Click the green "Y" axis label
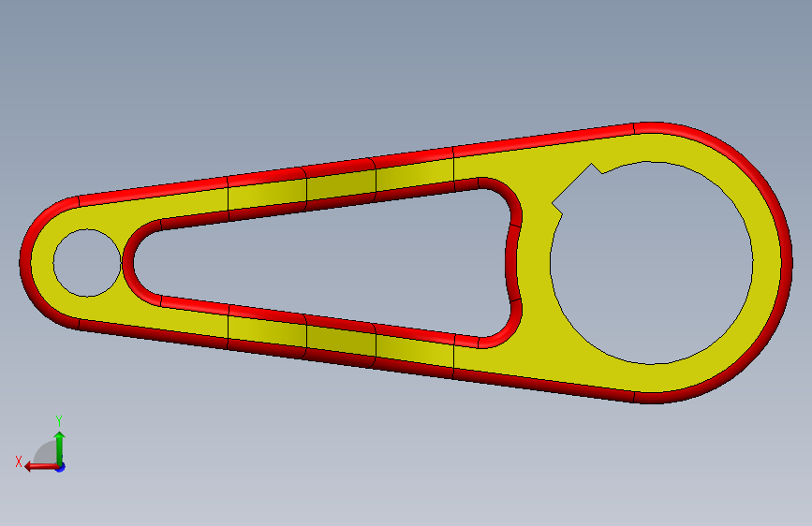Image resolution: width=812 pixels, height=526 pixels. click(59, 421)
